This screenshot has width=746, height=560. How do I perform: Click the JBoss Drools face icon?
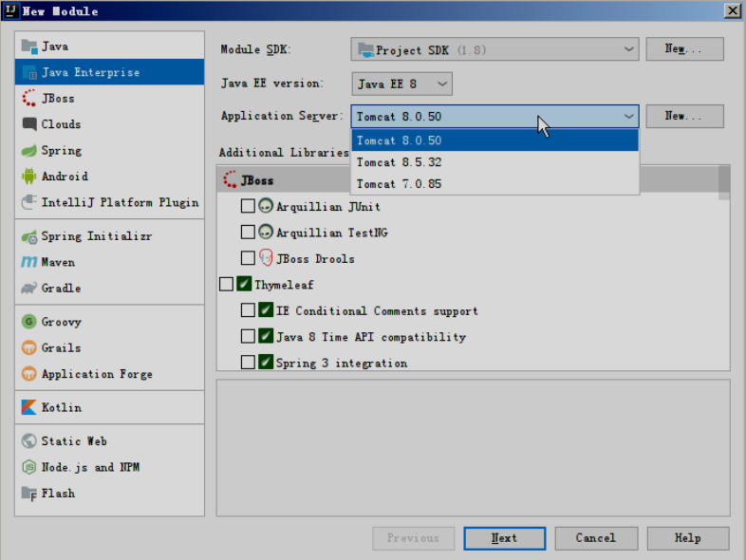[x=266, y=258]
